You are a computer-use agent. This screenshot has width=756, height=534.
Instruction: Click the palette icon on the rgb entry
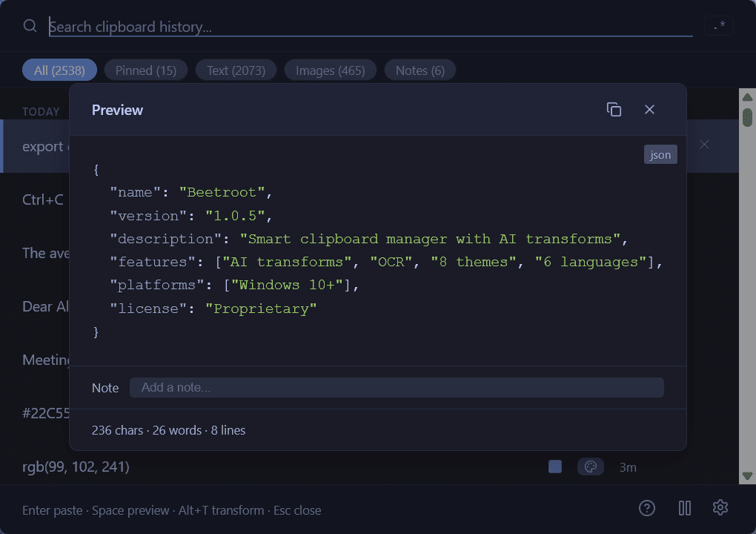(x=591, y=467)
